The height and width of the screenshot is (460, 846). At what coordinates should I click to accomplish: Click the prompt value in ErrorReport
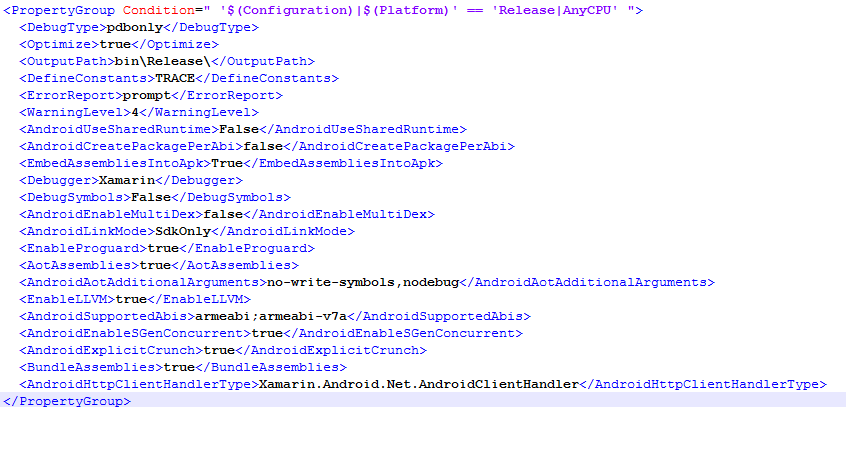click(147, 95)
